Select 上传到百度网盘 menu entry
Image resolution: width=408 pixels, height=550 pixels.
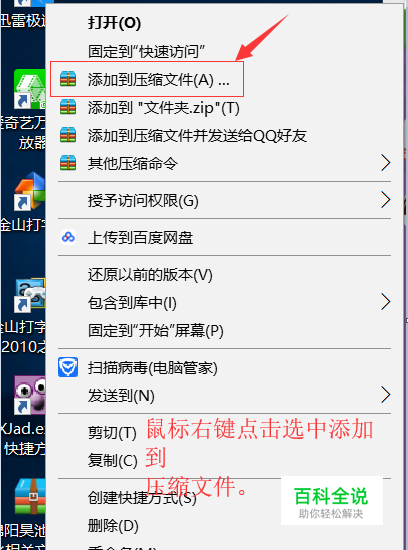click(x=140, y=237)
